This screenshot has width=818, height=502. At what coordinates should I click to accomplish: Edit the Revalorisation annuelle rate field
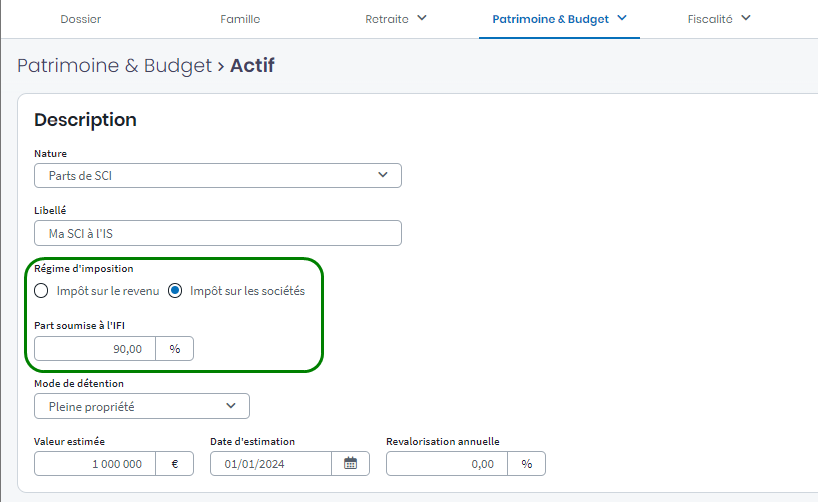click(446, 464)
